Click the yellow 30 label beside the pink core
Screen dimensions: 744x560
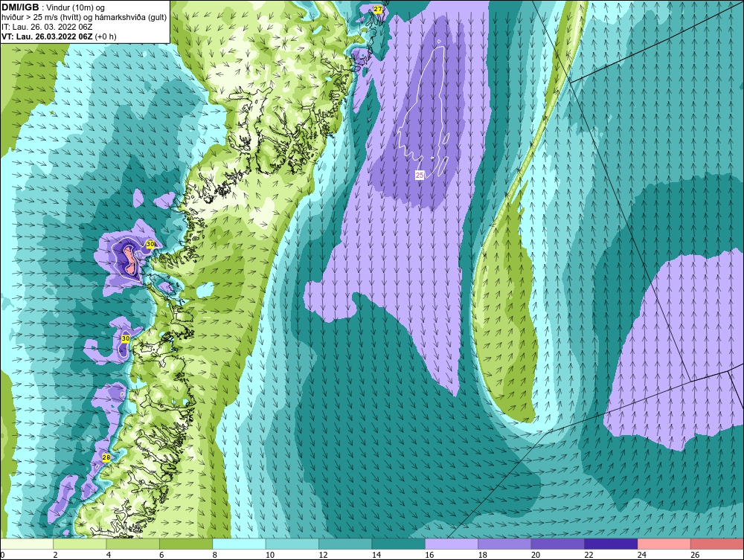pos(150,244)
